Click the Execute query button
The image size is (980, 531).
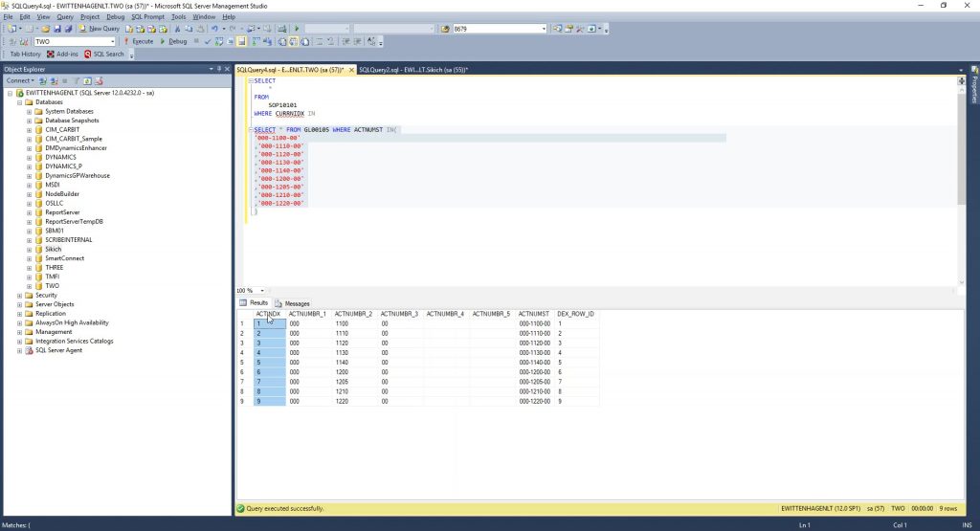(x=139, y=41)
